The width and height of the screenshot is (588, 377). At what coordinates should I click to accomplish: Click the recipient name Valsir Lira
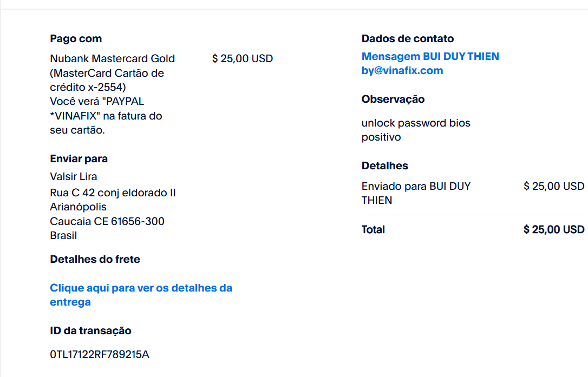(74, 176)
